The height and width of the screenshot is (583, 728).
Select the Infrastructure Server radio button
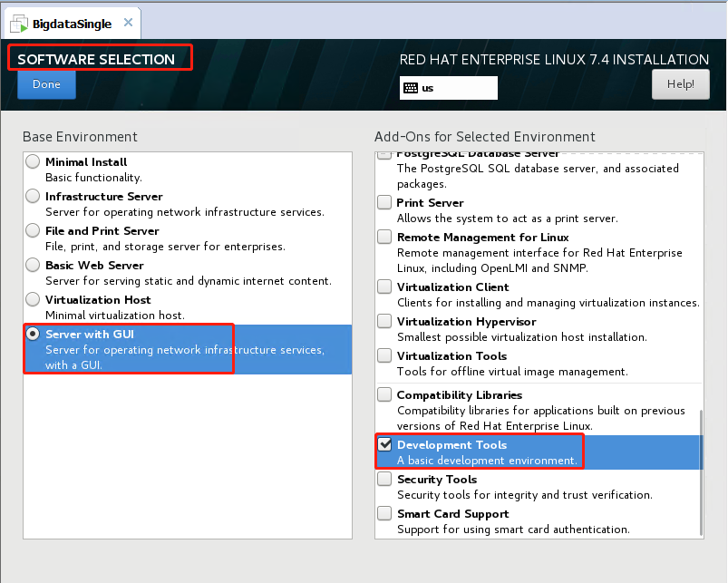click(33, 196)
